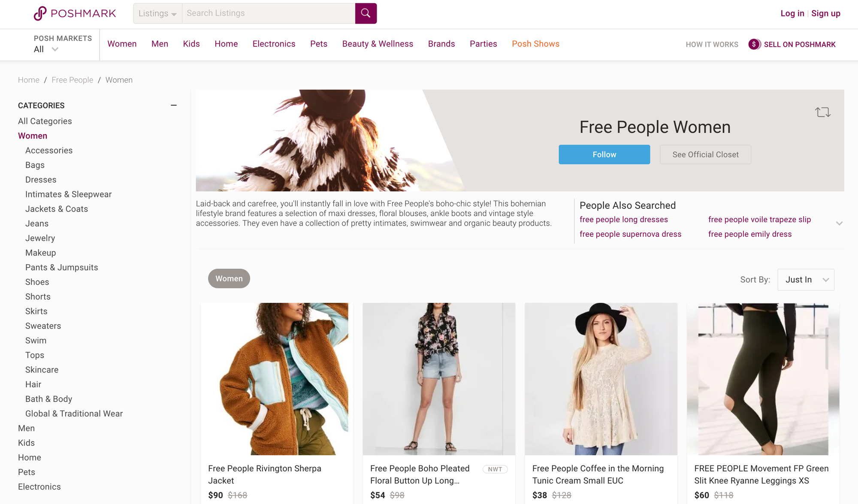The height and width of the screenshot is (504, 858).
Task: Open the Just In sort dropdown
Action: point(806,279)
